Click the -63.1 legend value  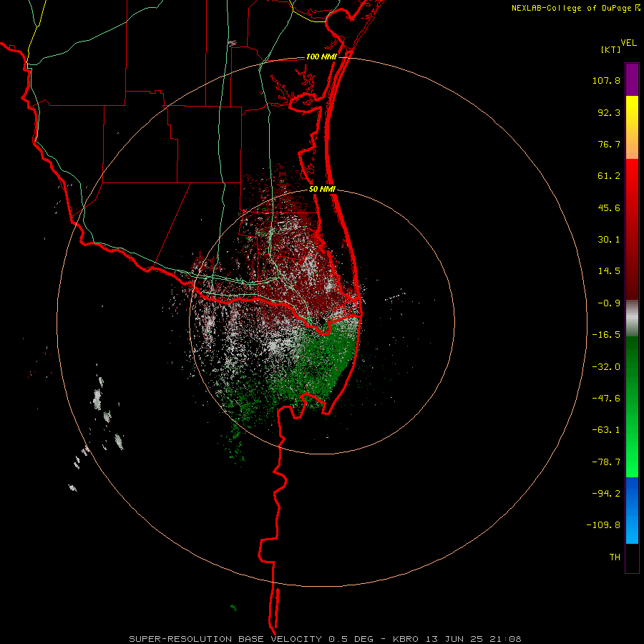606,430
